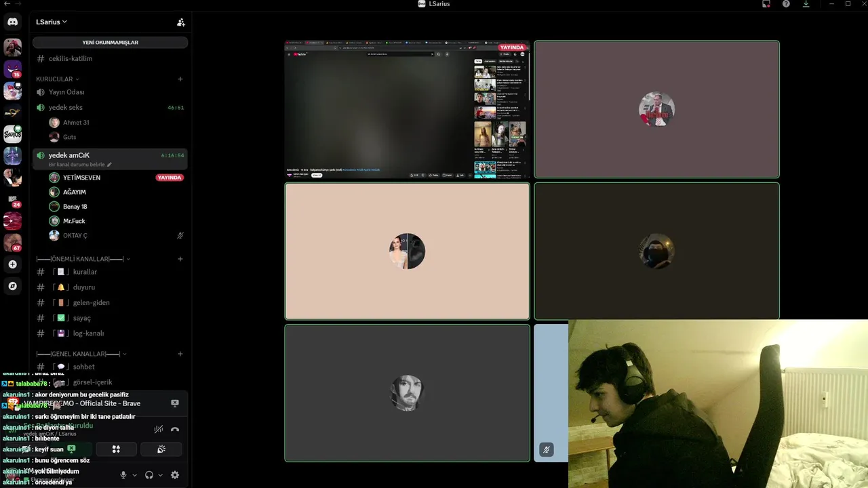
Task: Click the Discord logo in title bar
Action: 421,4
